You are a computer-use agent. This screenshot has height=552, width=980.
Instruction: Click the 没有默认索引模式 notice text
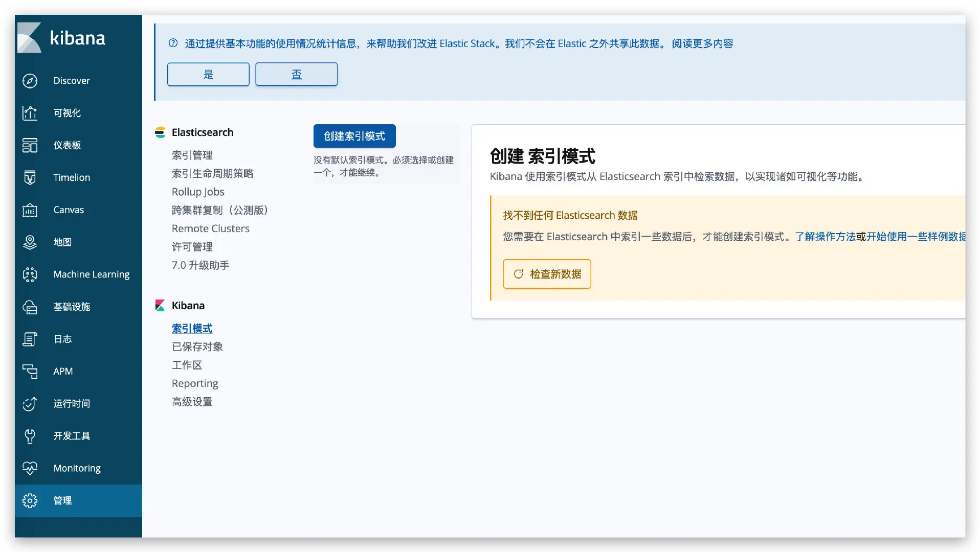click(x=384, y=166)
